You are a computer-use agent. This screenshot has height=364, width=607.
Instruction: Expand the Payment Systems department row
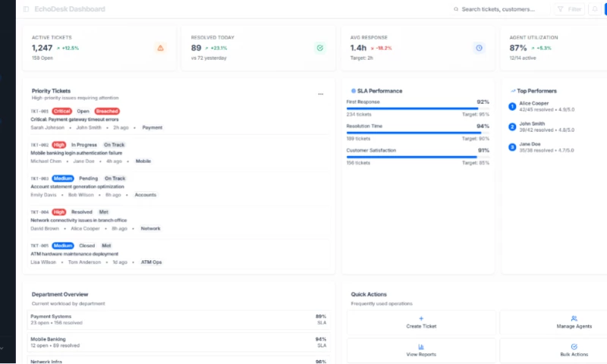pyautogui.click(x=178, y=319)
